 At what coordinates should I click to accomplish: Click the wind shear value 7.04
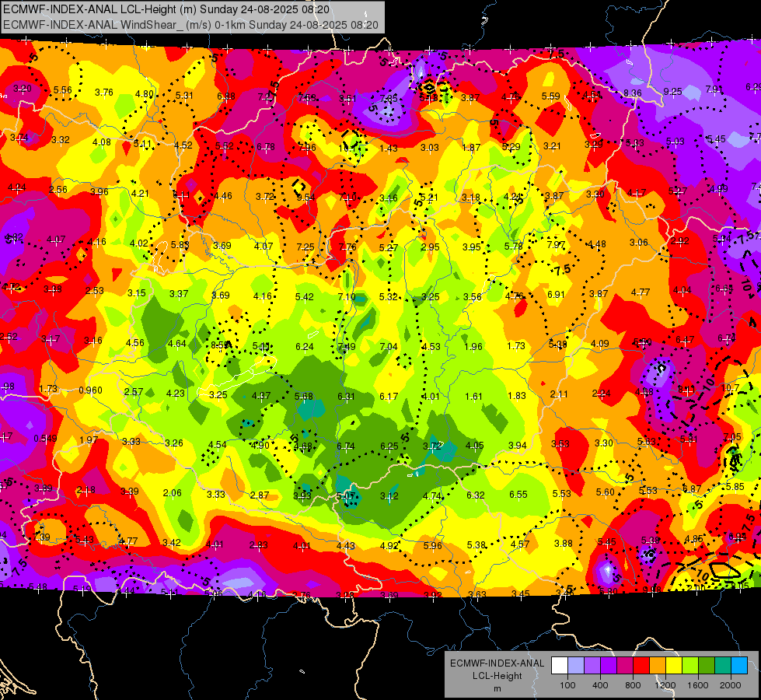[x=388, y=346]
